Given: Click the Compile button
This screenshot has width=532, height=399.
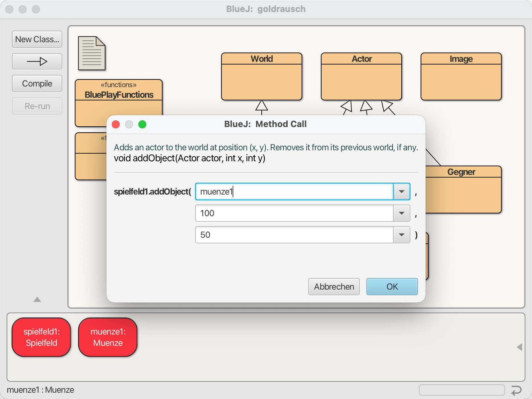Looking at the screenshot, I should point(37,83).
